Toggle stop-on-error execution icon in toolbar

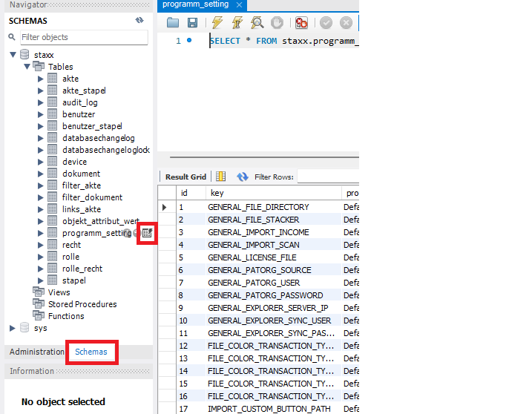[x=301, y=23]
